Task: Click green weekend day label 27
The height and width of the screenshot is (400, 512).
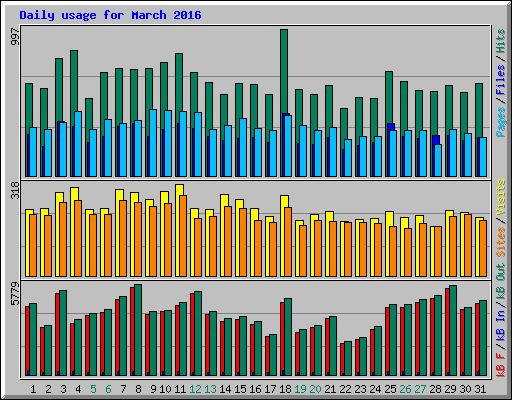Action: [420, 389]
